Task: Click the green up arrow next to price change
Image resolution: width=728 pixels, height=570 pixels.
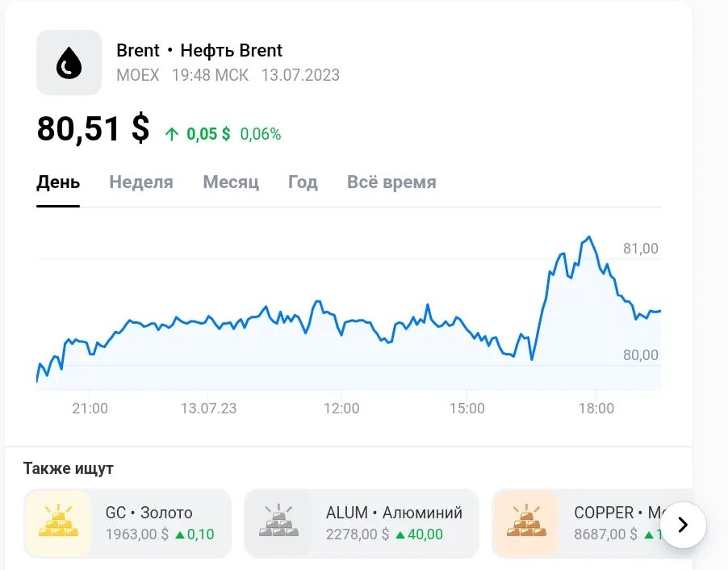Action: [172, 134]
